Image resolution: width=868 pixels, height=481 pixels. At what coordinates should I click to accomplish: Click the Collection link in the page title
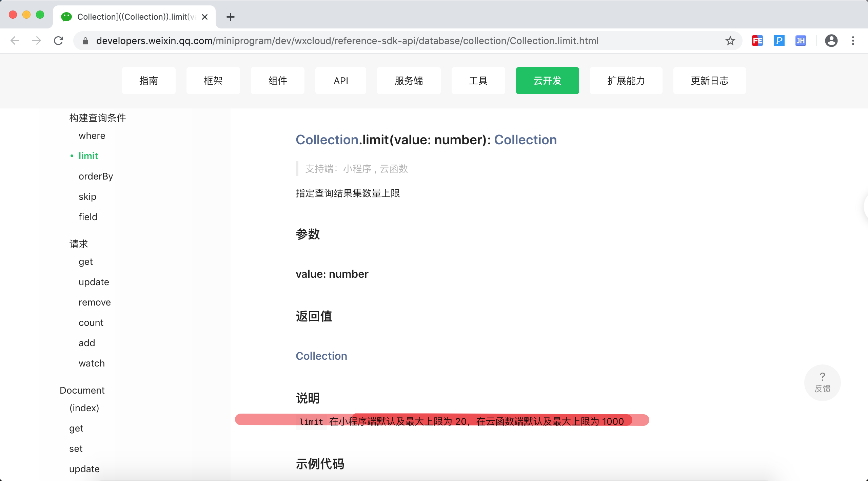[x=327, y=140]
